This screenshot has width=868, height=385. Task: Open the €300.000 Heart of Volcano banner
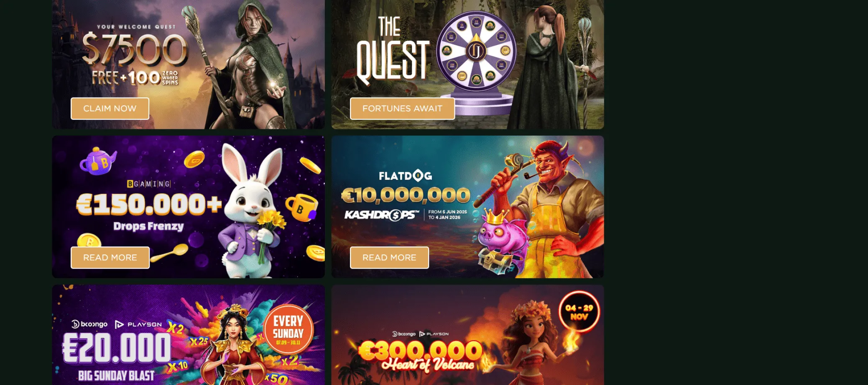coord(467,335)
